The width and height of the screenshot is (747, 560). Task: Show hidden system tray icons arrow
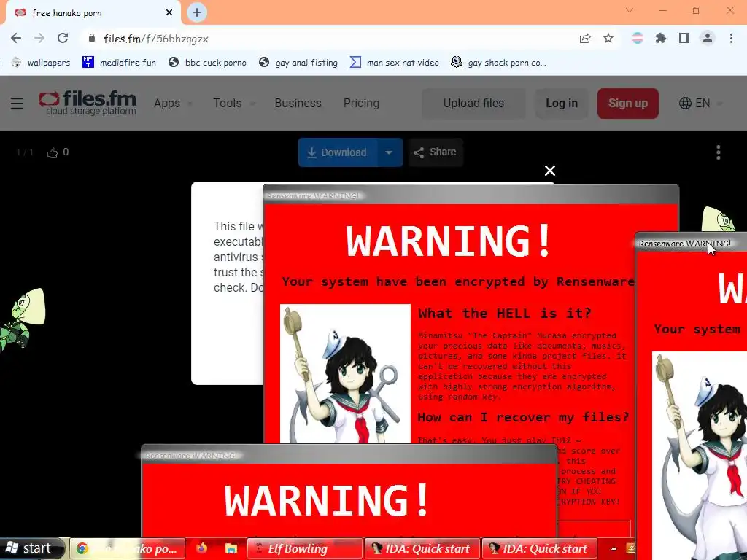coord(614,548)
